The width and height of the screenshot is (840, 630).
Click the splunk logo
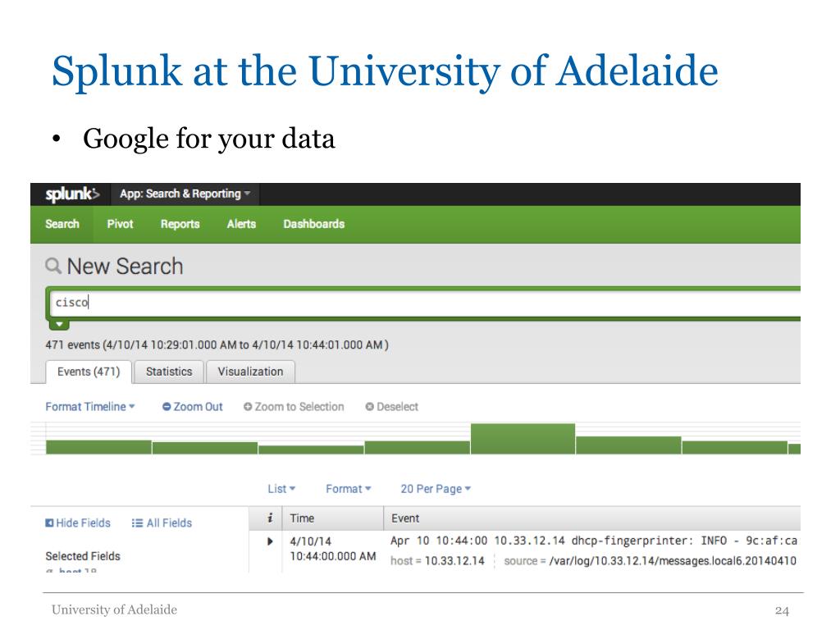tap(72, 194)
